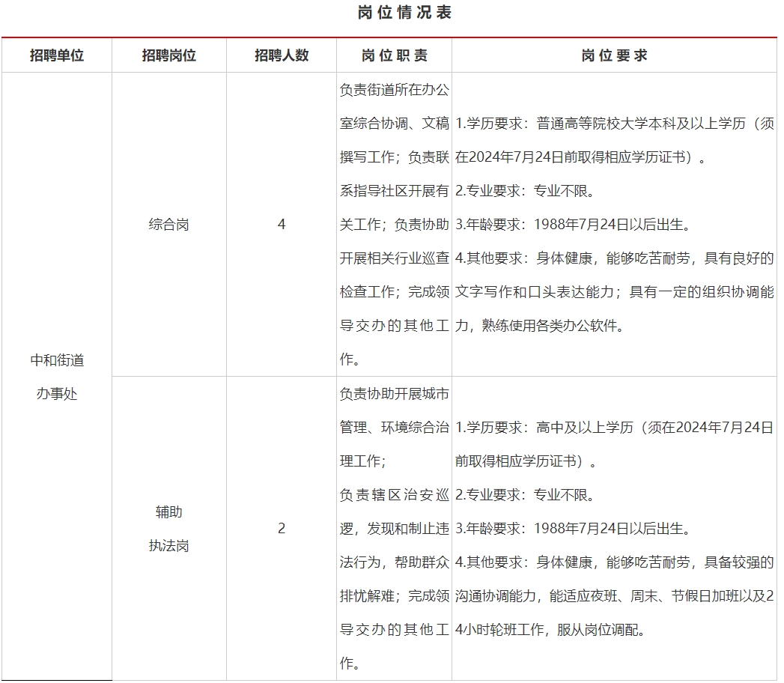This screenshot has height=683, width=784.
Task: Select the 招聘单位 column header
Action: pos(56,55)
